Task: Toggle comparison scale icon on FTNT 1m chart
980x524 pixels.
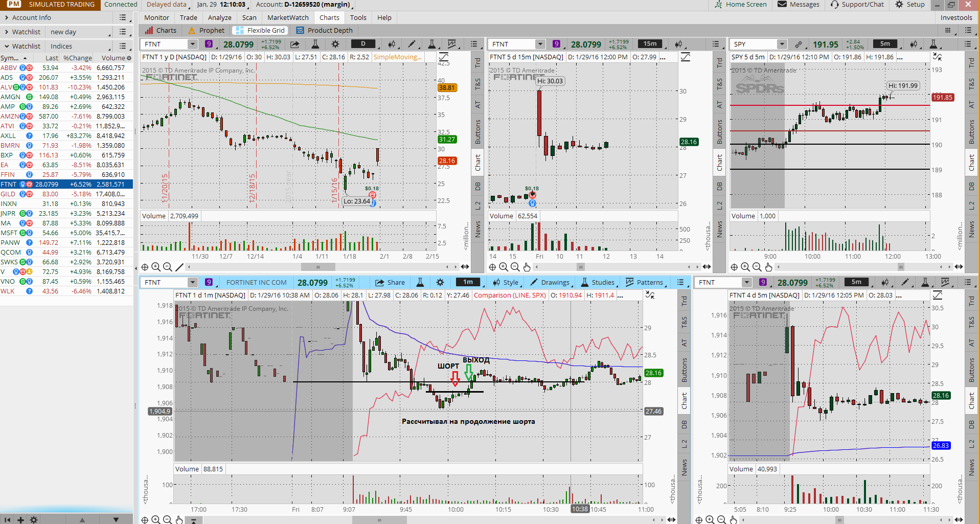Action: click(650, 295)
